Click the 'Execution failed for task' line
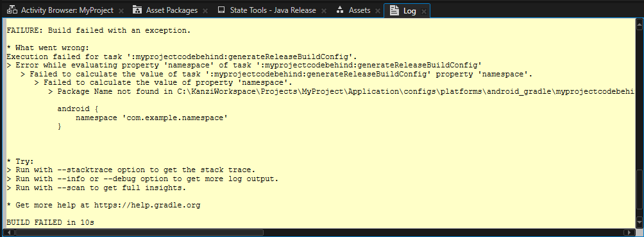Screen dimensions: 644x237 (x=181, y=57)
